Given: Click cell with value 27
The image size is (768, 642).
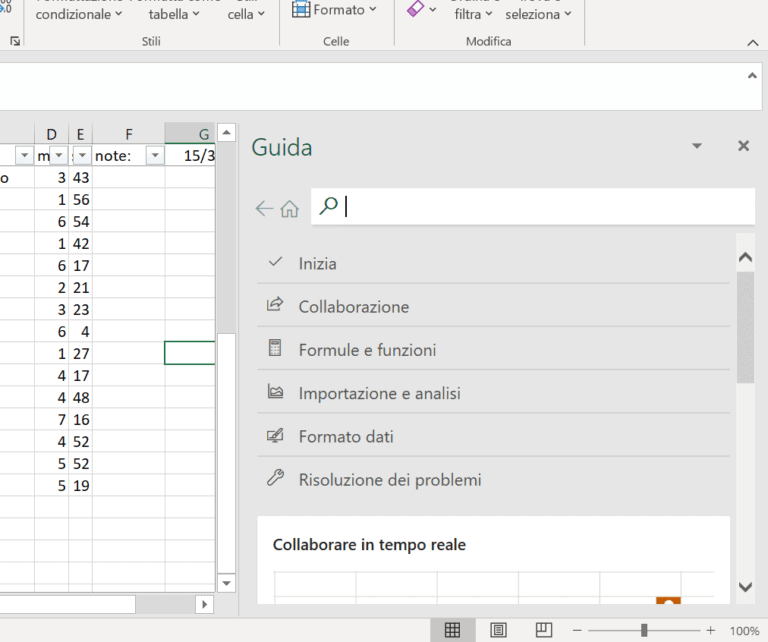Looking at the screenshot, I should [80, 354].
